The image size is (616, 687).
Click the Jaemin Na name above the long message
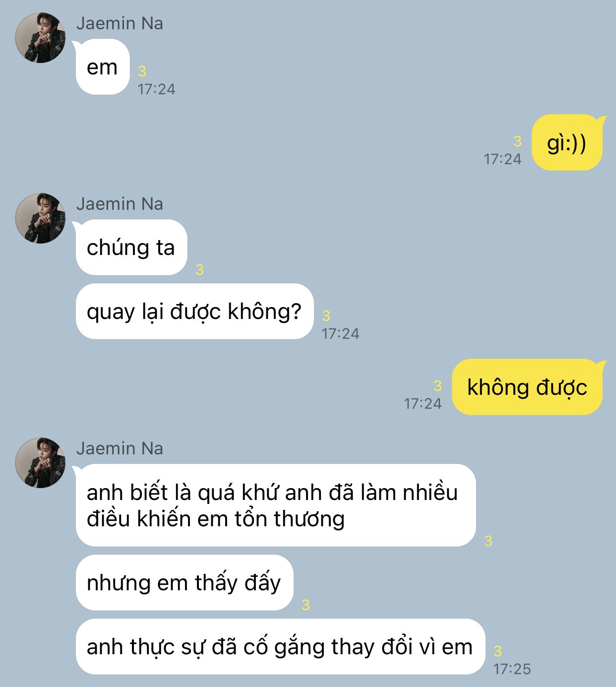pyautogui.click(x=120, y=448)
